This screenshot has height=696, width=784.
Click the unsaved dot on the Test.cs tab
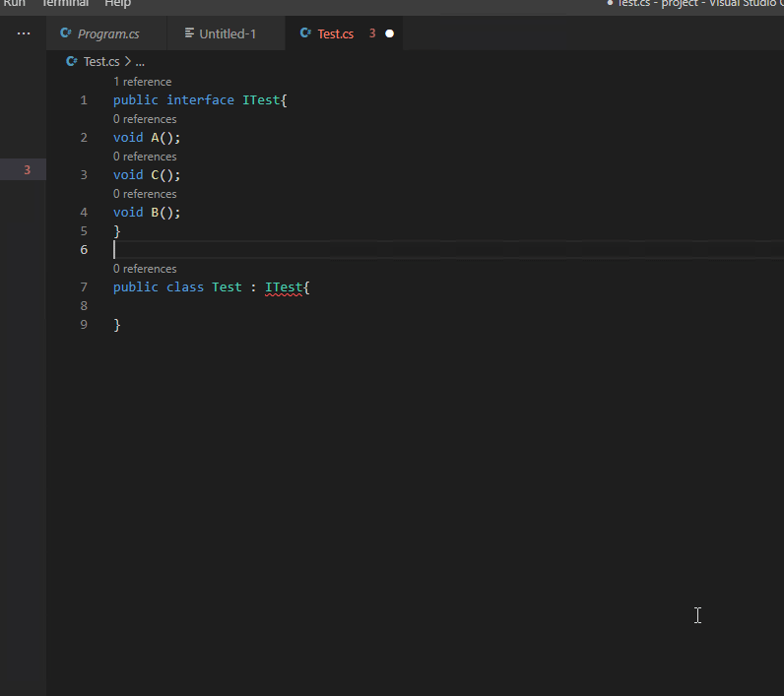click(x=389, y=33)
